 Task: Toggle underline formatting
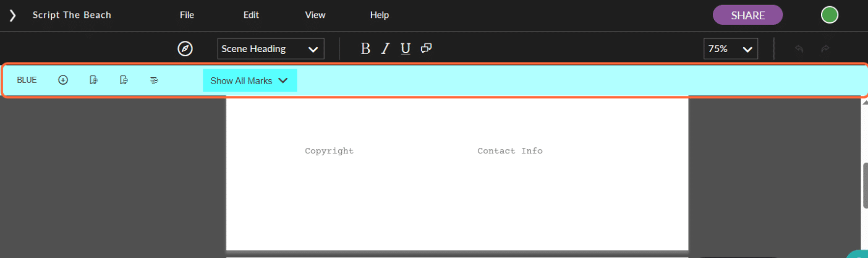(406, 49)
